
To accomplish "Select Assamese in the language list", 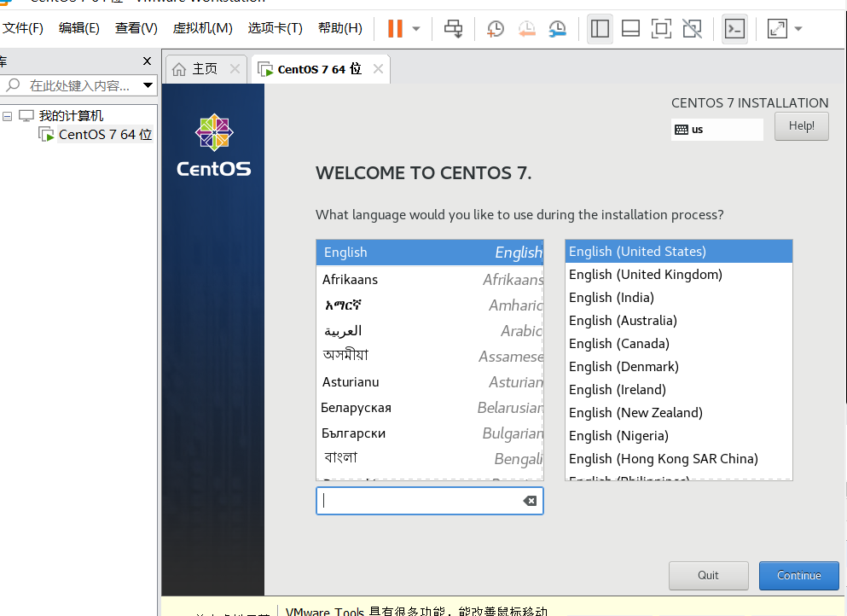I will pos(429,356).
